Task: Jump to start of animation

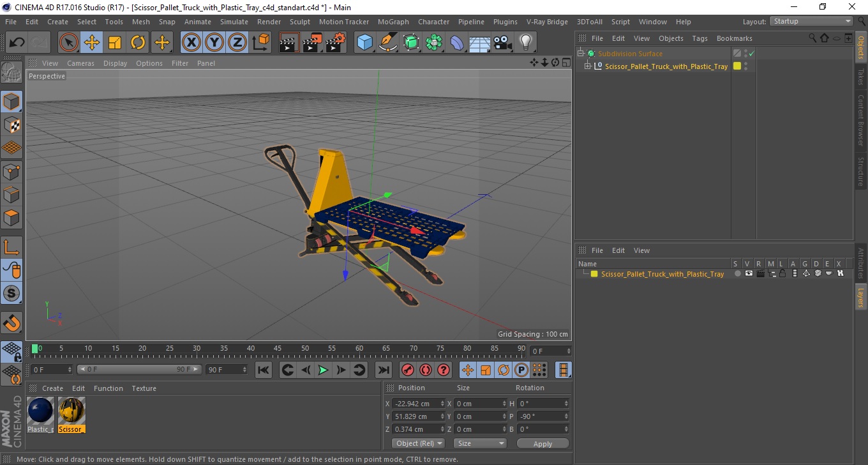Action: (x=264, y=370)
